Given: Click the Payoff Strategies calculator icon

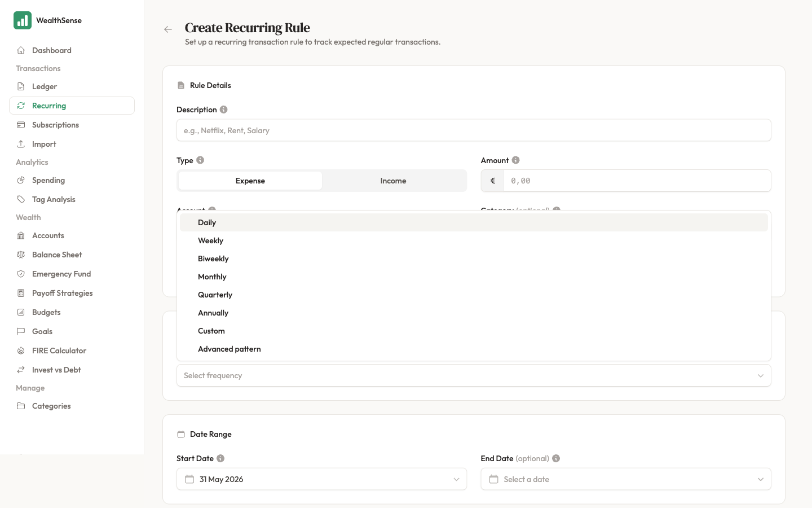Looking at the screenshot, I should coord(21,293).
